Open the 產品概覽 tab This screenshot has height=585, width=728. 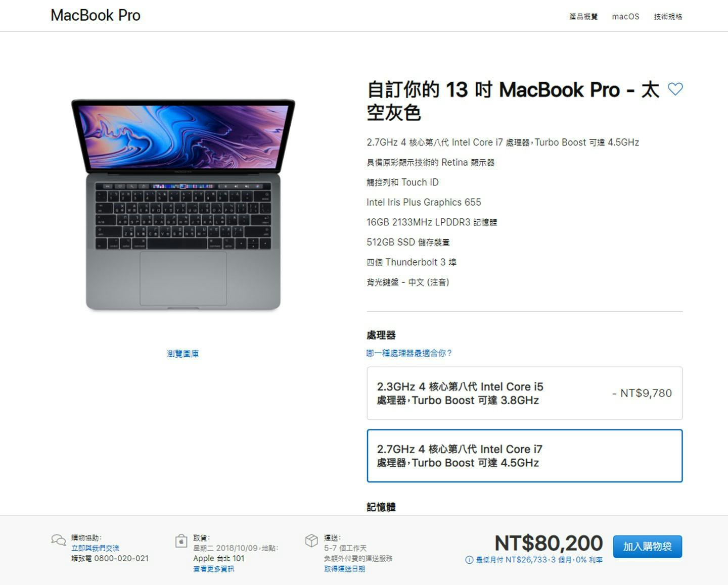583,17
